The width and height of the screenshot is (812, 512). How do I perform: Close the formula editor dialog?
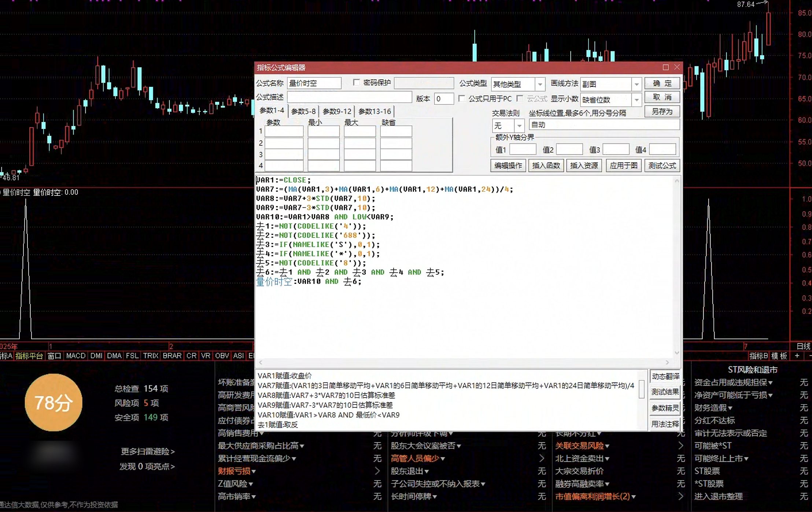[x=677, y=67]
